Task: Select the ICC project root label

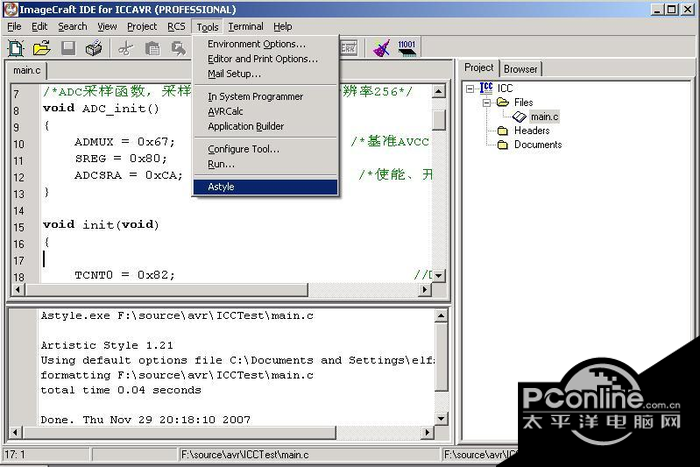Action: (505, 88)
